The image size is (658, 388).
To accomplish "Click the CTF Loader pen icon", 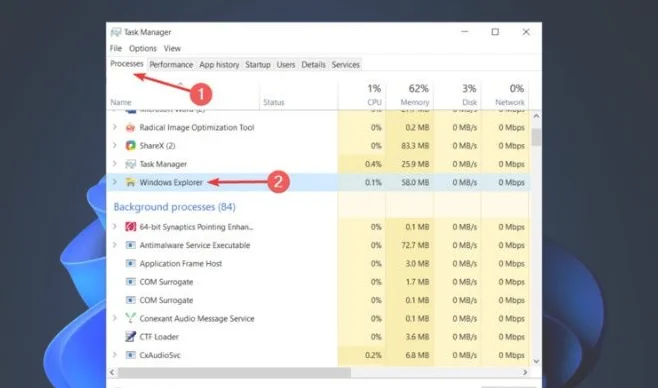I will point(131,337).
